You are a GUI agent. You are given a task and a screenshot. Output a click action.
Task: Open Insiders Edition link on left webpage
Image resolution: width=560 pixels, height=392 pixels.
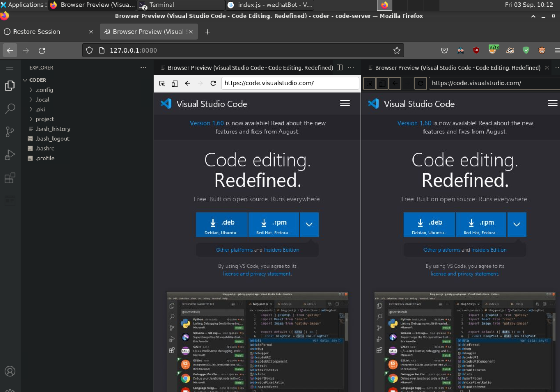281,250
